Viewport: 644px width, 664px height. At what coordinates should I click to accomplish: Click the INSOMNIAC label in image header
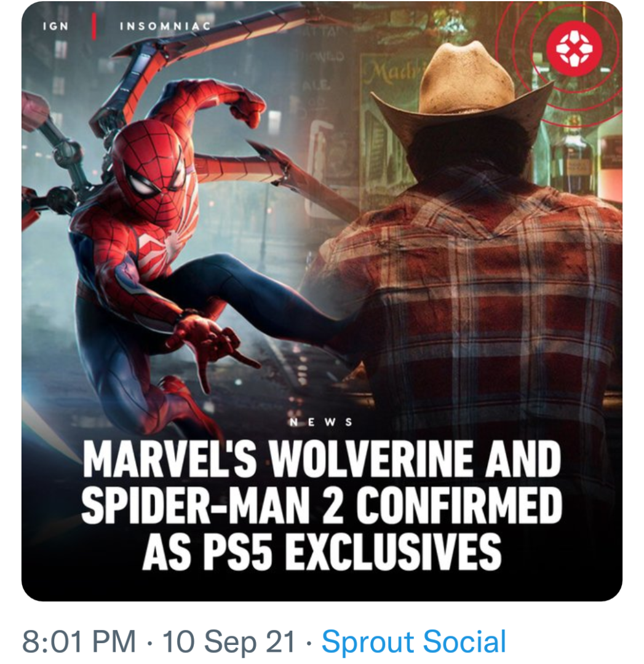coord(165,26)
